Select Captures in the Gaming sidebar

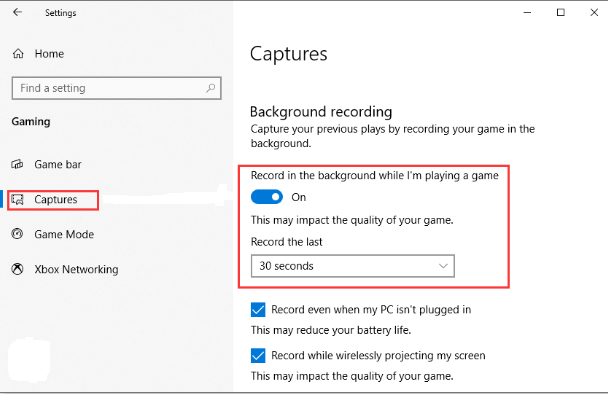[56, 199]
